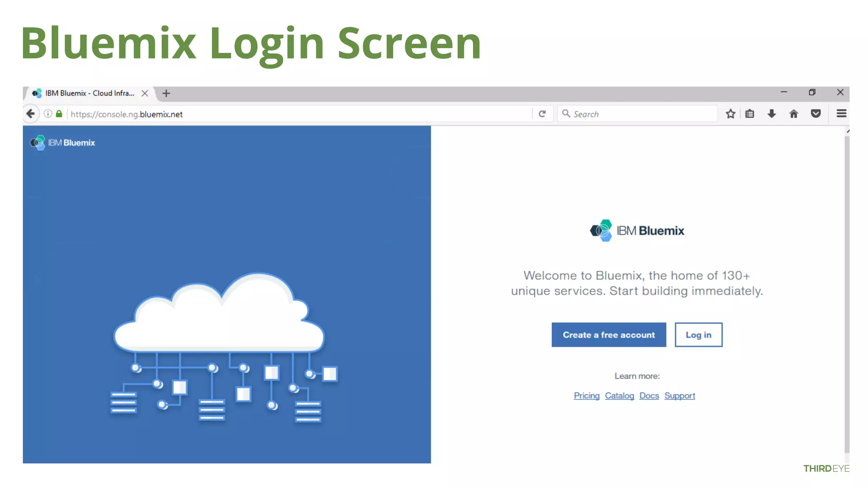The width and height of the screenshot is (868, 488).
Task: Select the IBM Bluemix - Cloud Infra tab
Action: [90, 93]
